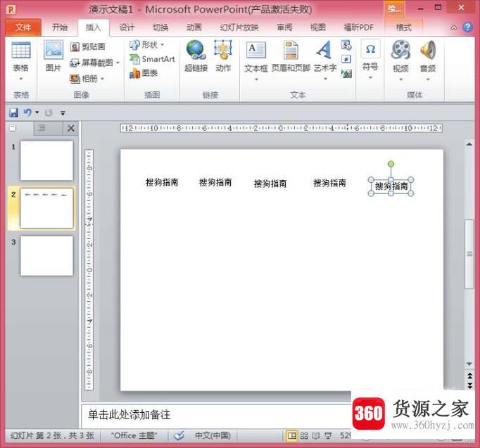Close the slide thumbnail pane
The image size is (480, 448).
[70, 128]
